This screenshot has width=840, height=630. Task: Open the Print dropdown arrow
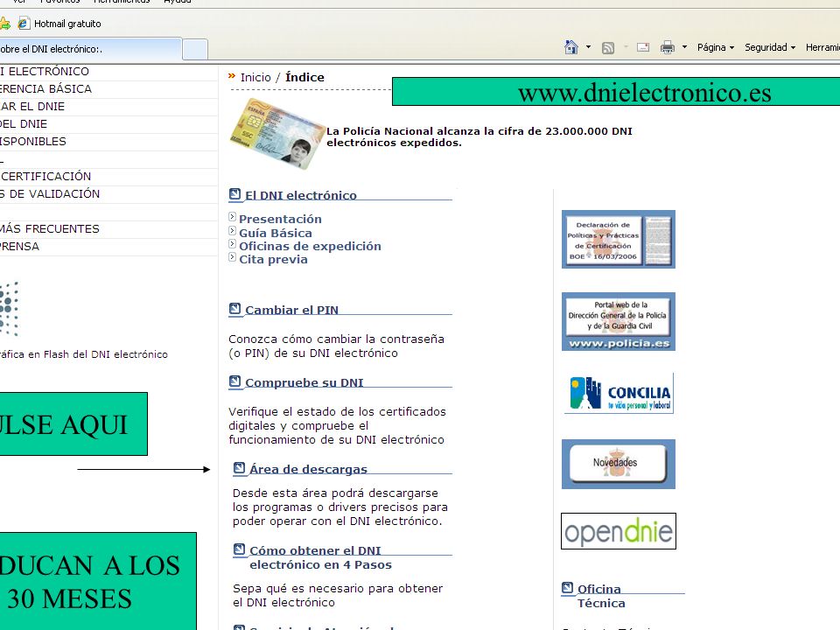[684, 47]
